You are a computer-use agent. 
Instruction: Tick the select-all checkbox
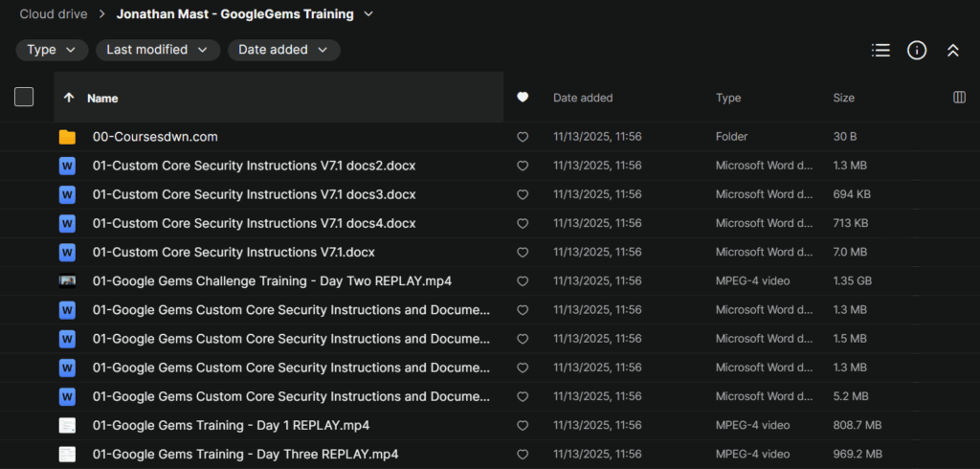(x=24, y=97)
